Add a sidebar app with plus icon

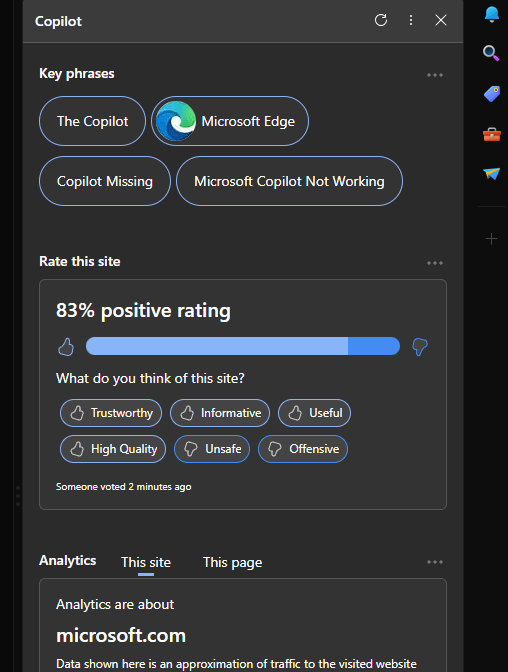point(491,239)
